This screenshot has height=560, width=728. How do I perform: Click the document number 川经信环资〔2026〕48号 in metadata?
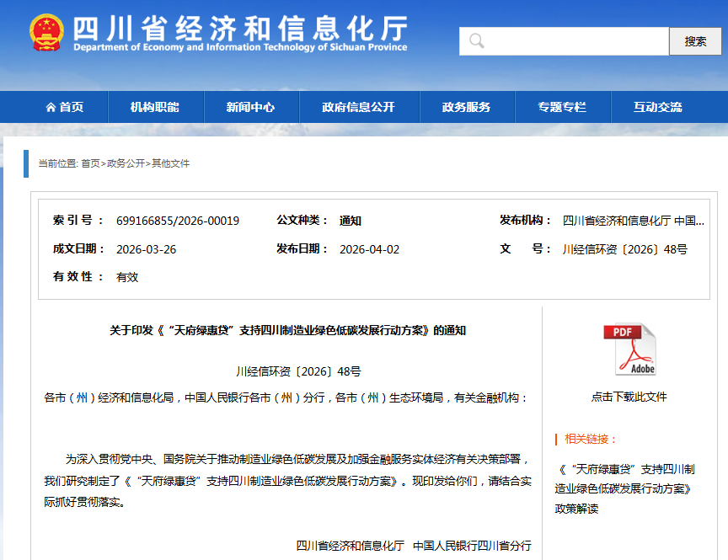pos(624,249)
